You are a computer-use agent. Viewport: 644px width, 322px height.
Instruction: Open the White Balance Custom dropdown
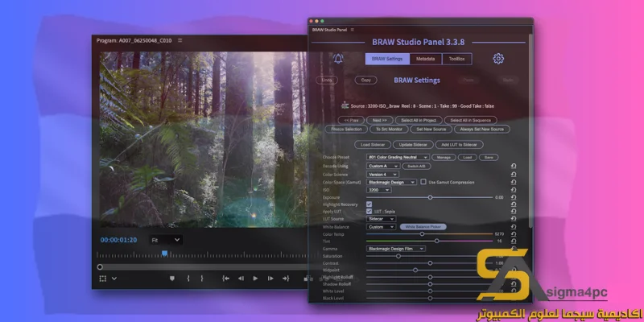[381, 227]
